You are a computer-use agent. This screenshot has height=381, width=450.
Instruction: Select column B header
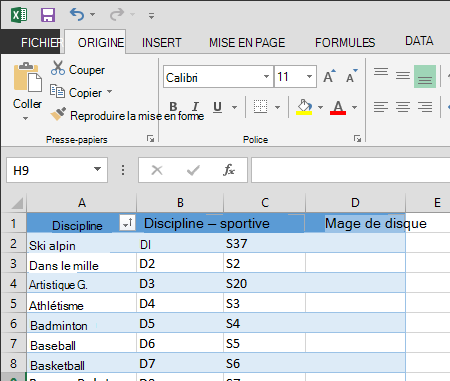(180, 202)
